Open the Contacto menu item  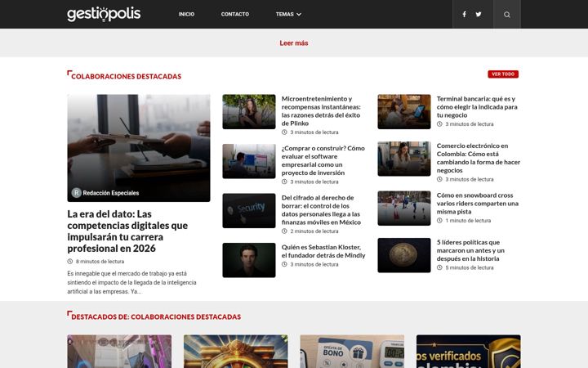pyautogui.click(x=234, y=14)
